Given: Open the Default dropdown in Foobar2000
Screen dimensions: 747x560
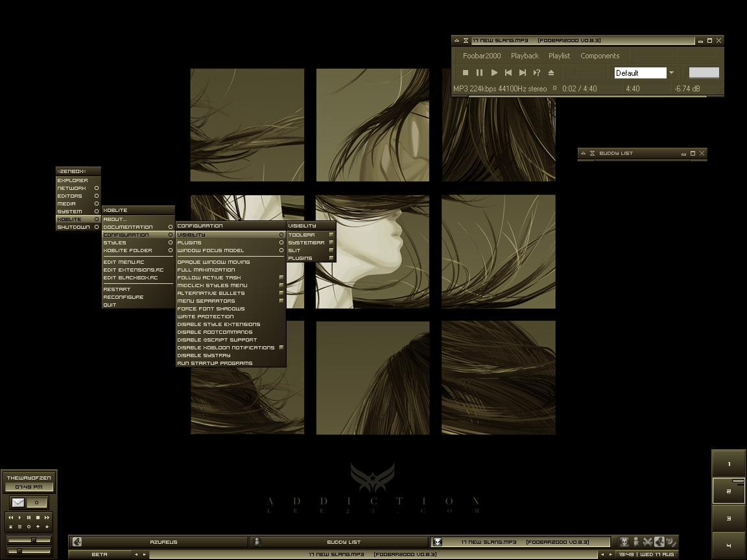Looking at the screenshot, I should tap(671, 73).
